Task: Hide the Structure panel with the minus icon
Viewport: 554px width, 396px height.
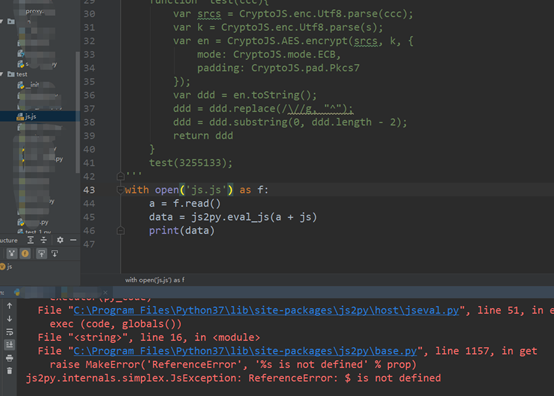Action: tap(73, 240)
